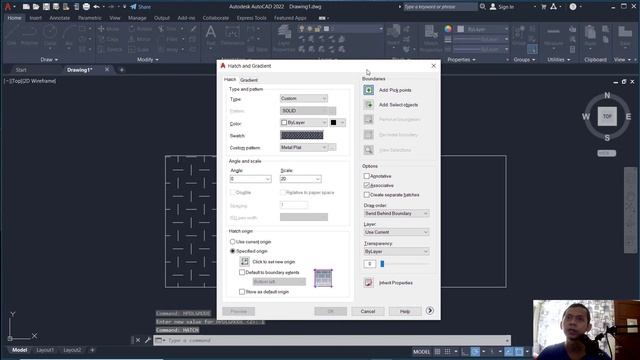
Task: Open the hatch Type dropdown
Action: pyautogui.click(x=304, y=98)
